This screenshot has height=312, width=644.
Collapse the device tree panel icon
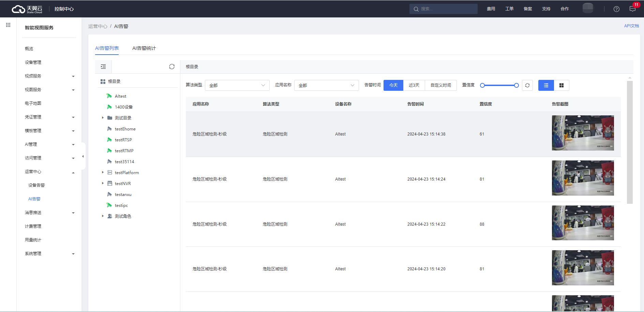click(x=103, y=67)
